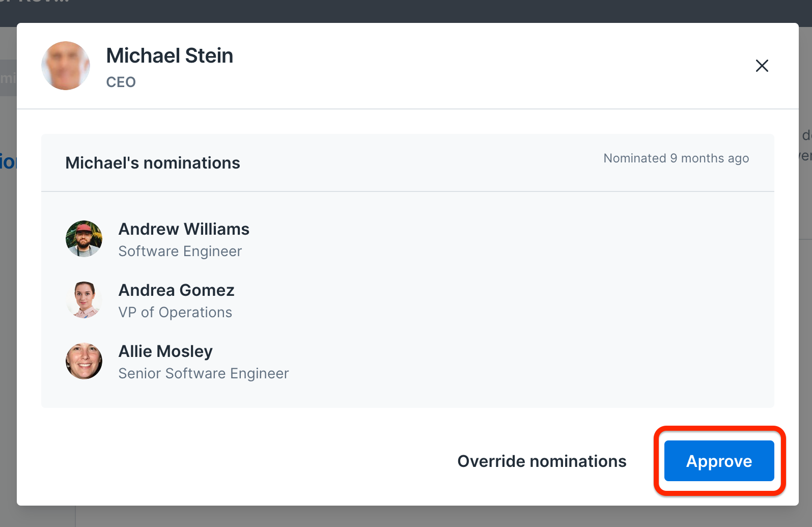This screenshot has width=812, height=527.
Task: Click the Allie Mosley name
Action: click(x=165, y=351)
